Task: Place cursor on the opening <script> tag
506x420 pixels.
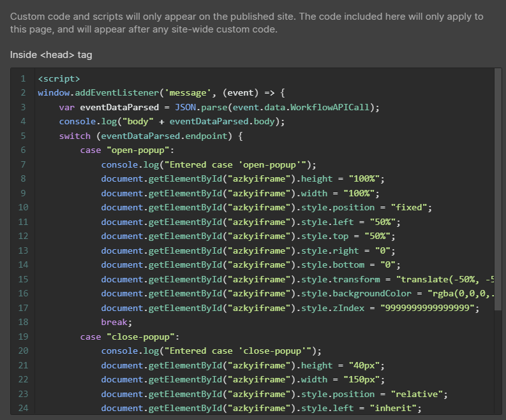Action: 59,79
